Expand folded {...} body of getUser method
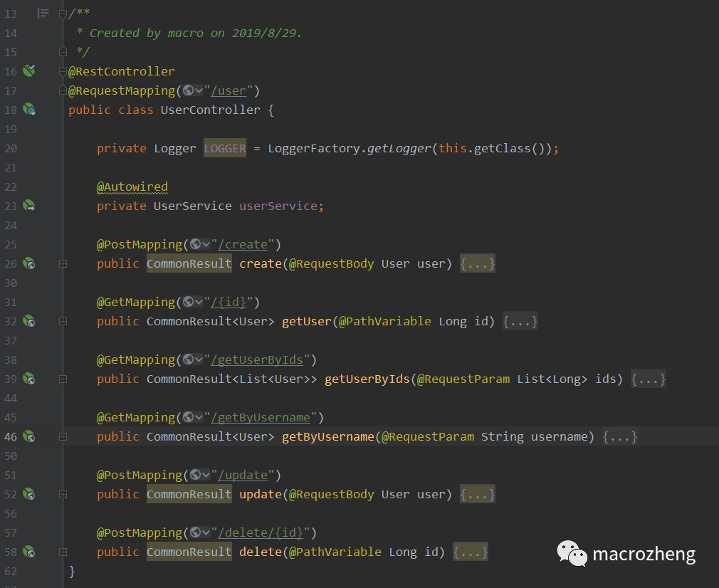 (x=520, y=322)
